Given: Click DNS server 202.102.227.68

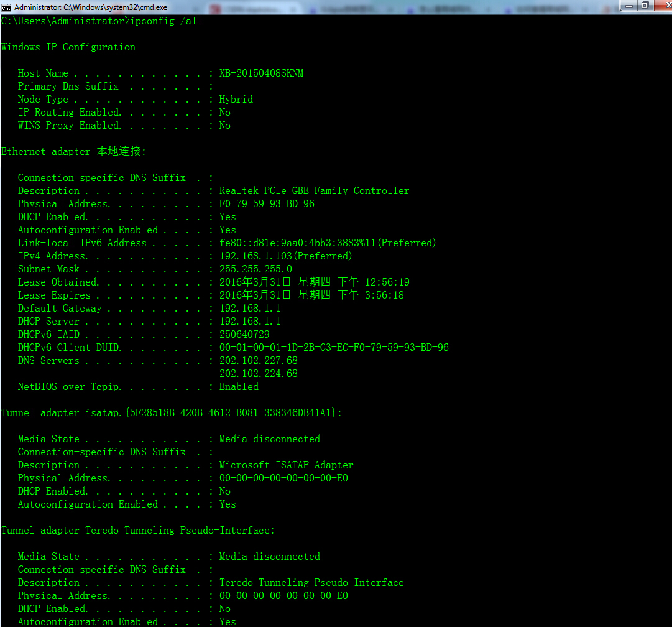Looking at the screenshot, I should click(259, 361).
